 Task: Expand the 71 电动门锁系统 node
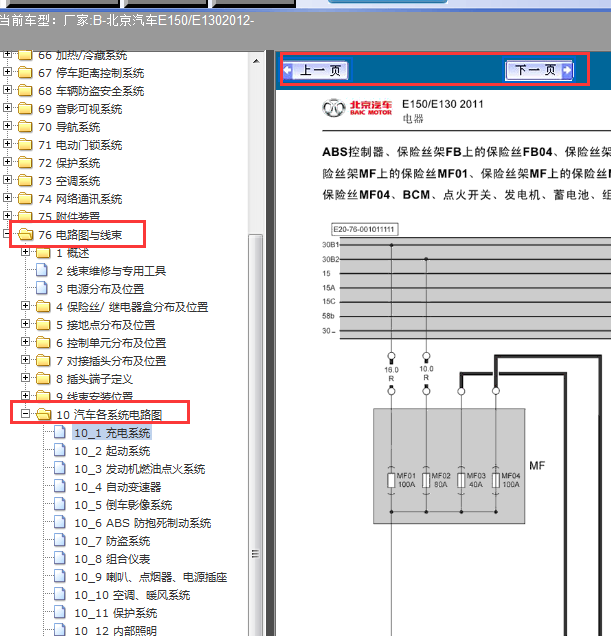7,143
